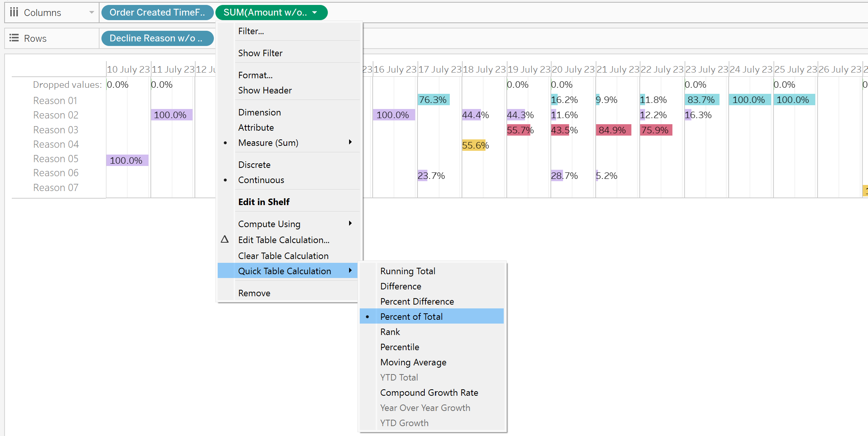Click the red 84.9% bar
This screenshot has width=868, height=436.
click(612, 130)
